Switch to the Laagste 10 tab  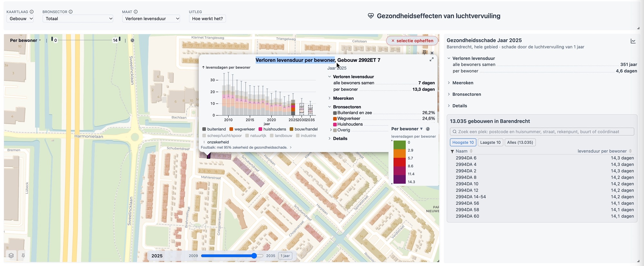click(490, 143)
